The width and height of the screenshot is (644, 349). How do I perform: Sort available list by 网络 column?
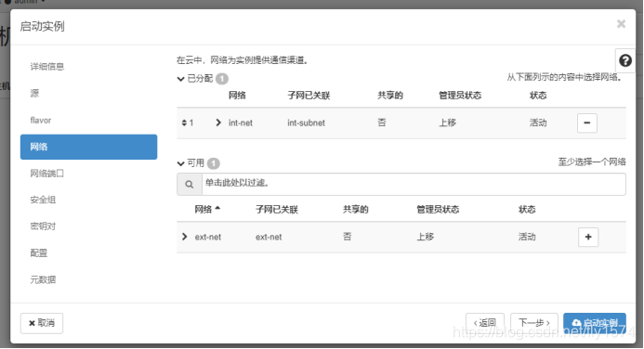[207, 209]
